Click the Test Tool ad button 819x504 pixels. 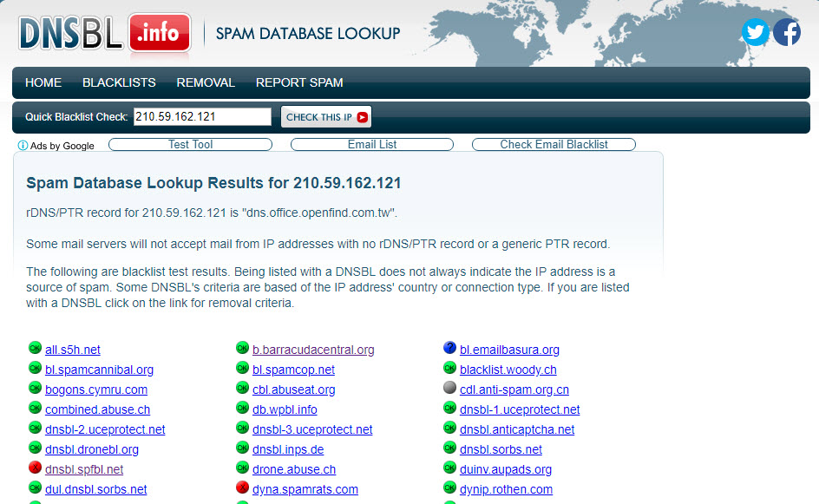click(190, 145)
